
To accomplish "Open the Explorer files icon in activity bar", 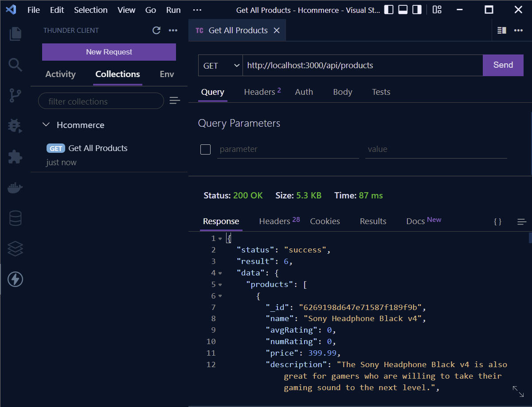I will click(15, 34).
